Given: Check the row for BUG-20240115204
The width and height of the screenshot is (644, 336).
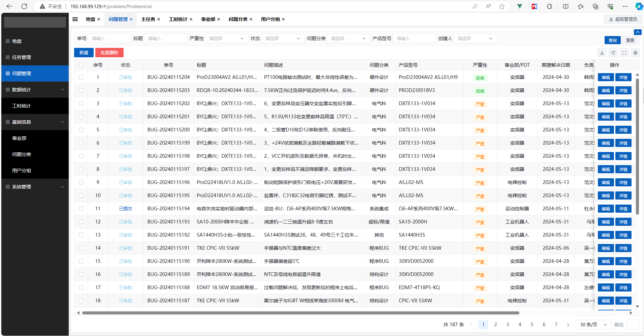Looking at the screenshot, I should (x=81, y=77).
